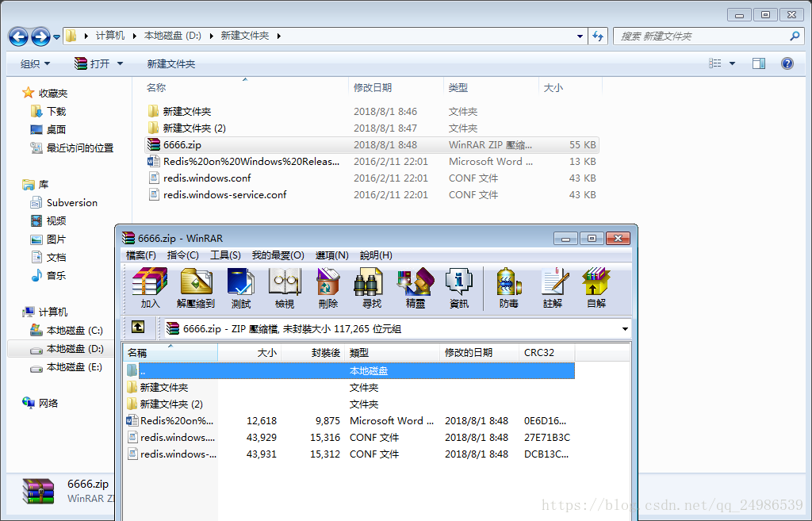The width and height of the screenshot is (812, 521).
Task: Select 音乐 library in sidebar
Action: tap(48, 275)
